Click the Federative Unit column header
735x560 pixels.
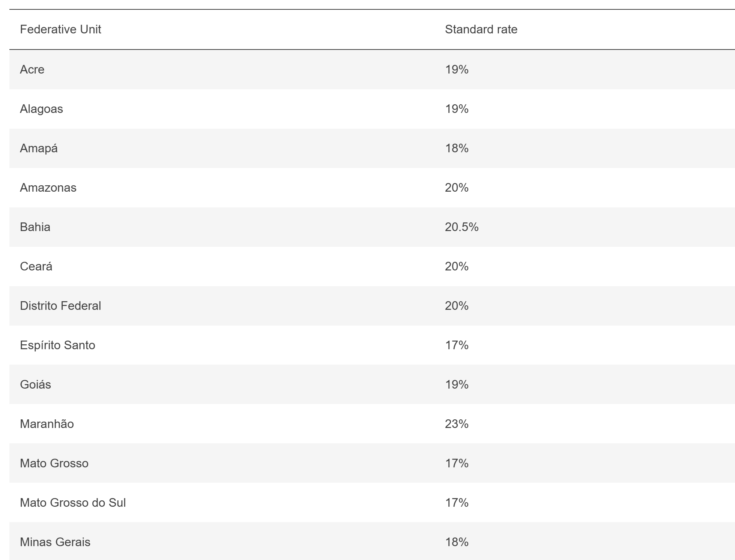(x=60, y=29)
